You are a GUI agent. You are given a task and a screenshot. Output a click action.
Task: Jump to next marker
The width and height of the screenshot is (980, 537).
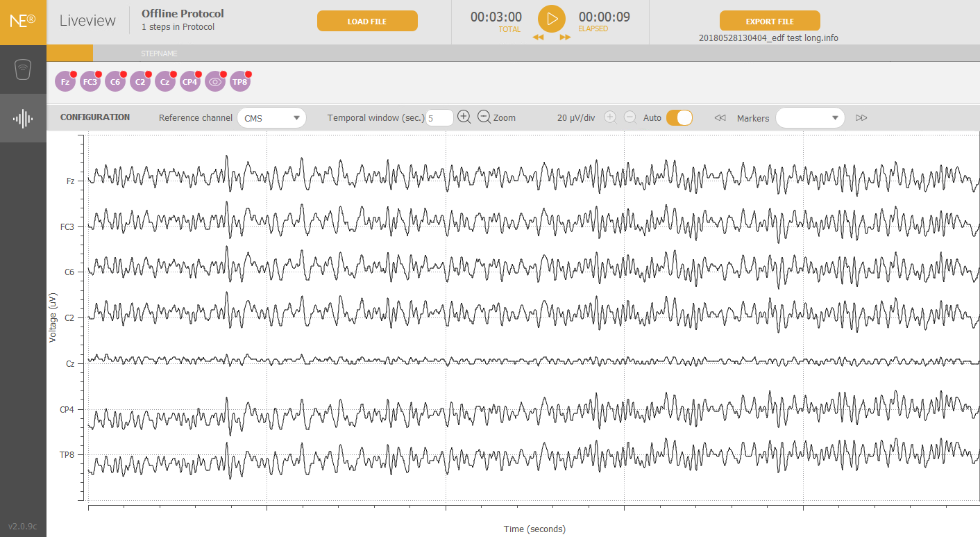pos(861,118)
